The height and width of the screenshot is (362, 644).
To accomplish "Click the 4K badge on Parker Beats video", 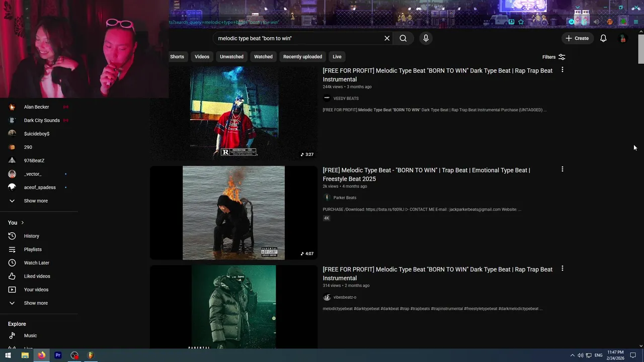I will tap(327, 218).
